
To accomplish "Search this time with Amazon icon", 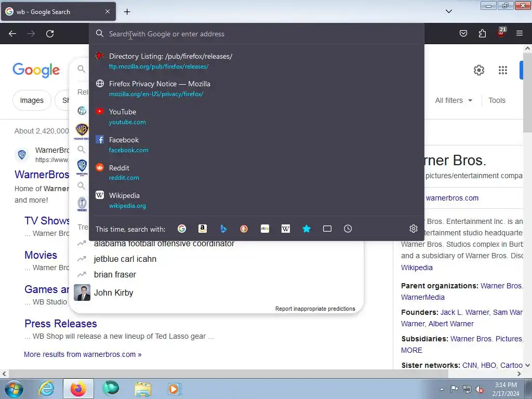I will pyautogui.click(x=203, y=229).
